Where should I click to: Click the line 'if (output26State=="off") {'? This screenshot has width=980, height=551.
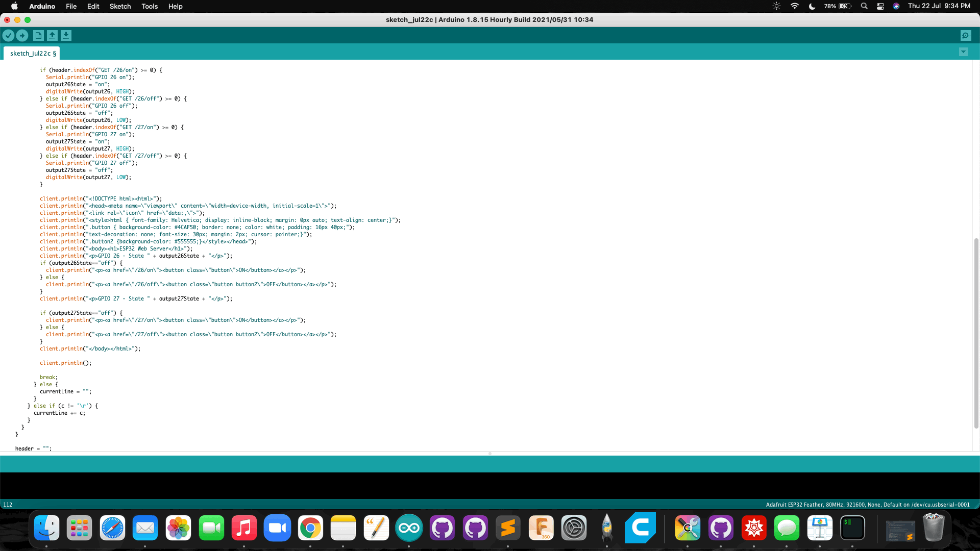[81, 263]
